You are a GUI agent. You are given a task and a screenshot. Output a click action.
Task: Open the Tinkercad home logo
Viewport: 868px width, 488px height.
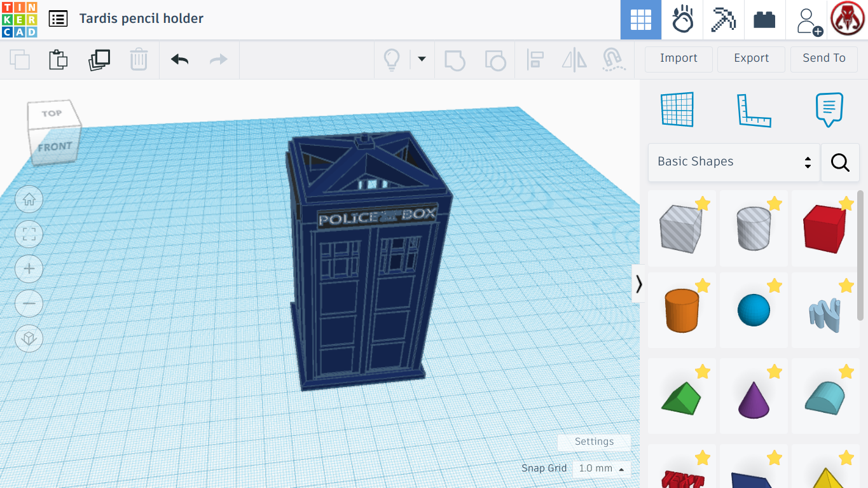pos(20,19)
